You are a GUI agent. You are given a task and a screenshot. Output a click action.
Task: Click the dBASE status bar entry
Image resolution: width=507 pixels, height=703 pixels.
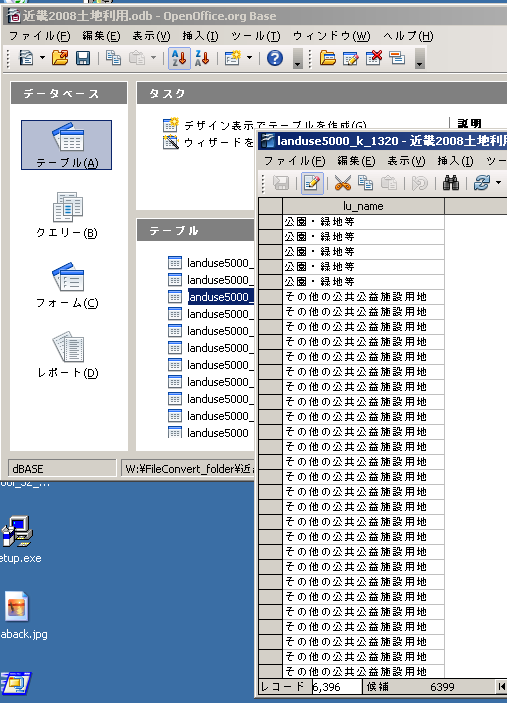coord(62,469)
